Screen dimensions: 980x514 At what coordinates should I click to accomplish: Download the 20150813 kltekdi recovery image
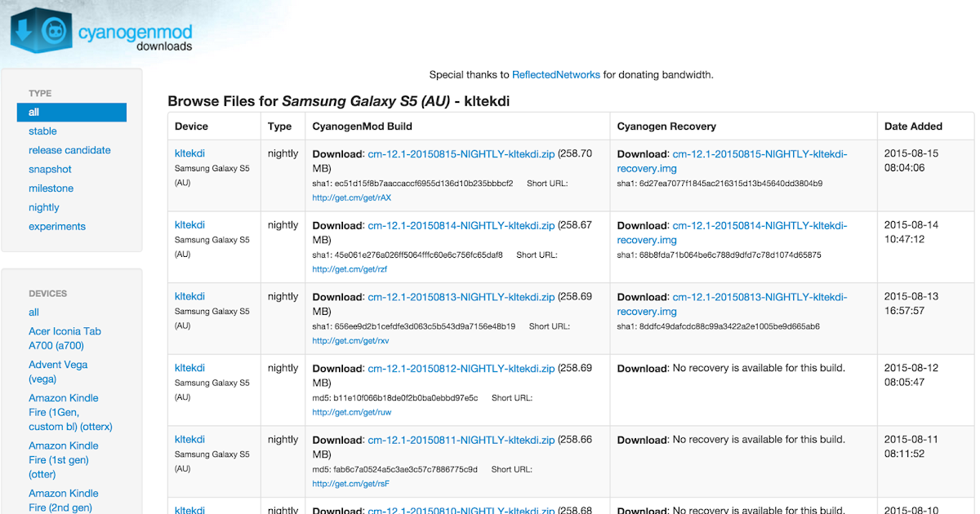click(x=732, y=304)
